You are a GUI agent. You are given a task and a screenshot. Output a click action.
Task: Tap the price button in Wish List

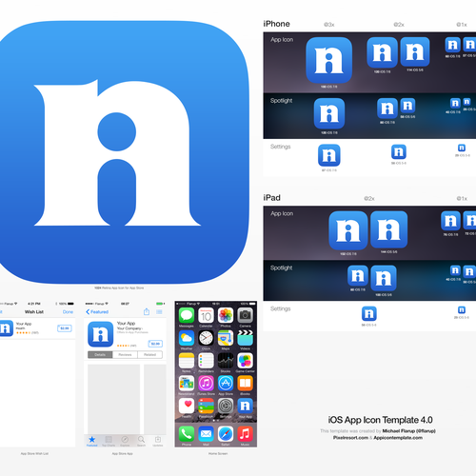tap(65, 328)
